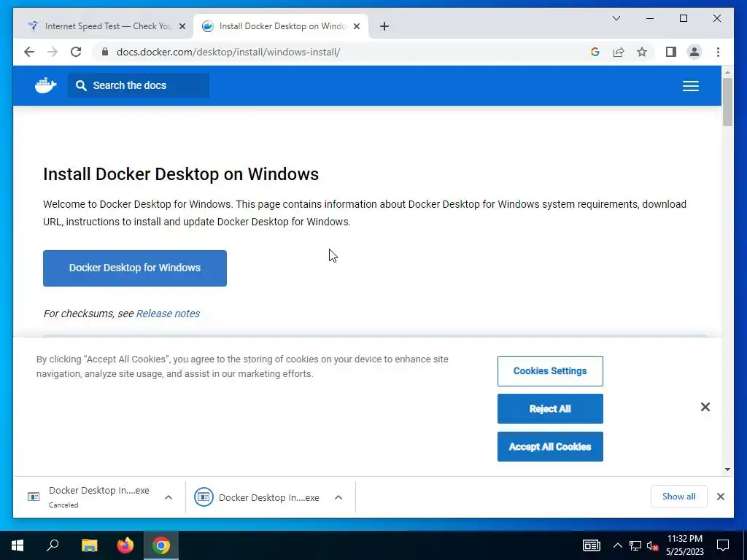Click the address bar URL

(228, 52)
